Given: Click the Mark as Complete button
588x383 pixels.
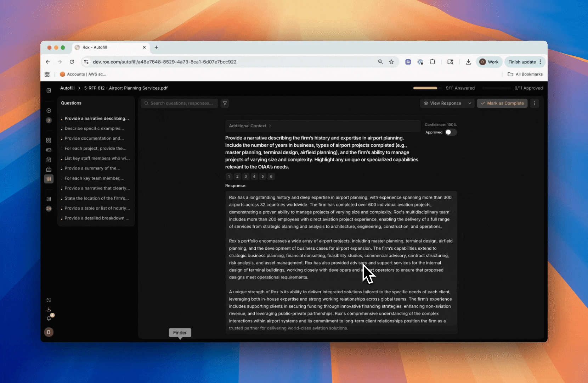Looking at the screenshot, I should [x=502, y=103].
